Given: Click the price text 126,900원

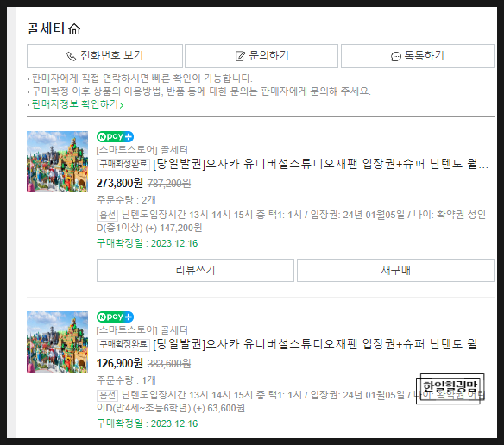Looking at the screenshot, I should [120, 363].
